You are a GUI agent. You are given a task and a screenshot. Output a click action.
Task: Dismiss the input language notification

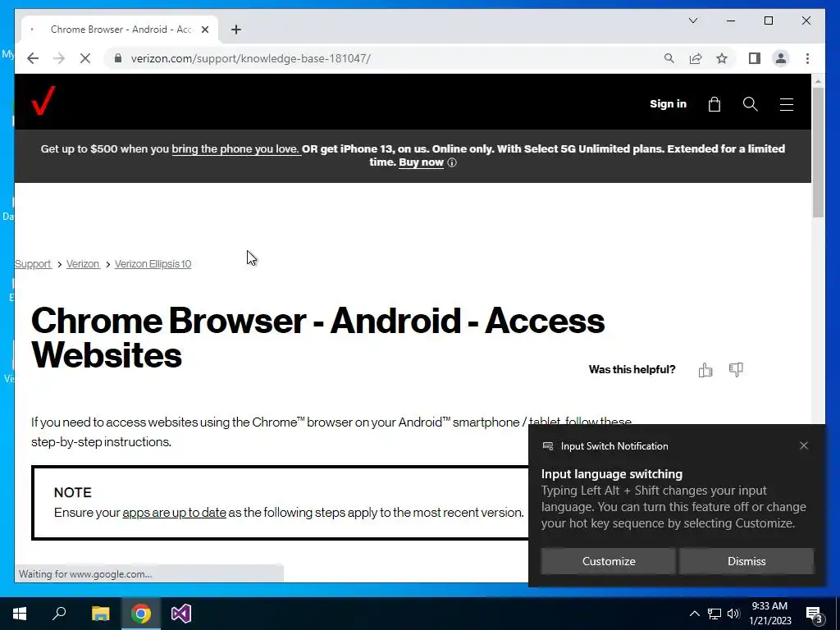pyautogui.click(x=746, y=561)
